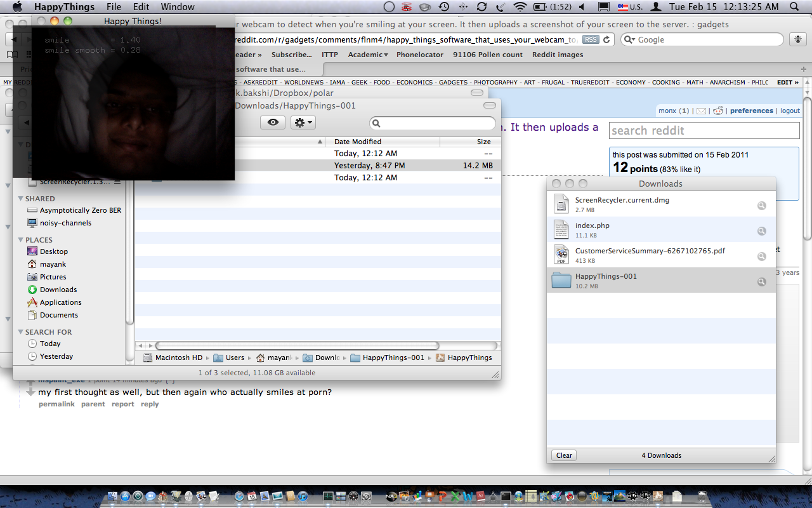Open the Finder action gear menu
Image resolution: width=812 pixels, height=508 pixels.
[x=303, y=123]
